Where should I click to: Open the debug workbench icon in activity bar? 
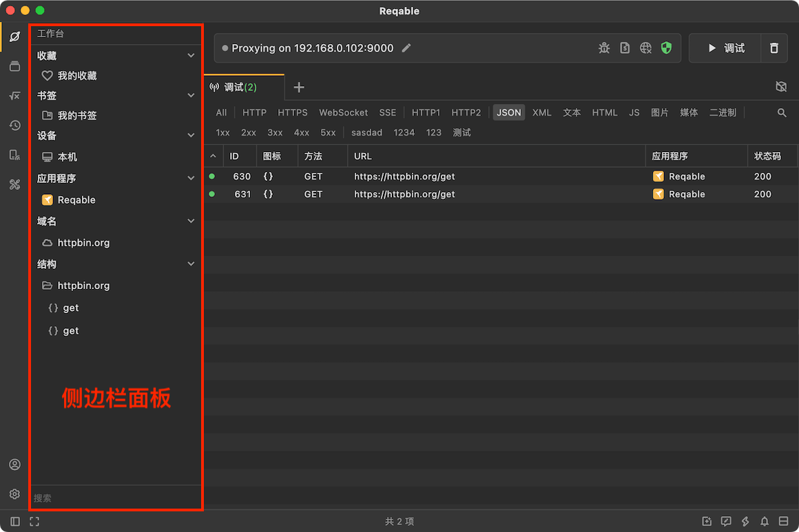(14, 36)
